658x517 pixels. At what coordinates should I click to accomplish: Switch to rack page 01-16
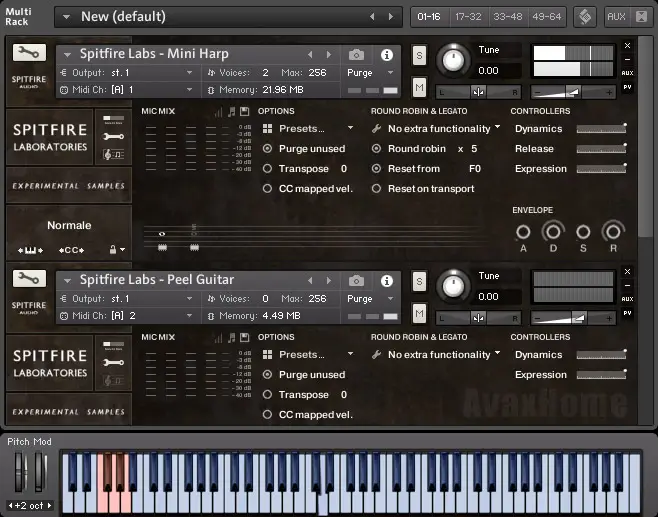429,17
